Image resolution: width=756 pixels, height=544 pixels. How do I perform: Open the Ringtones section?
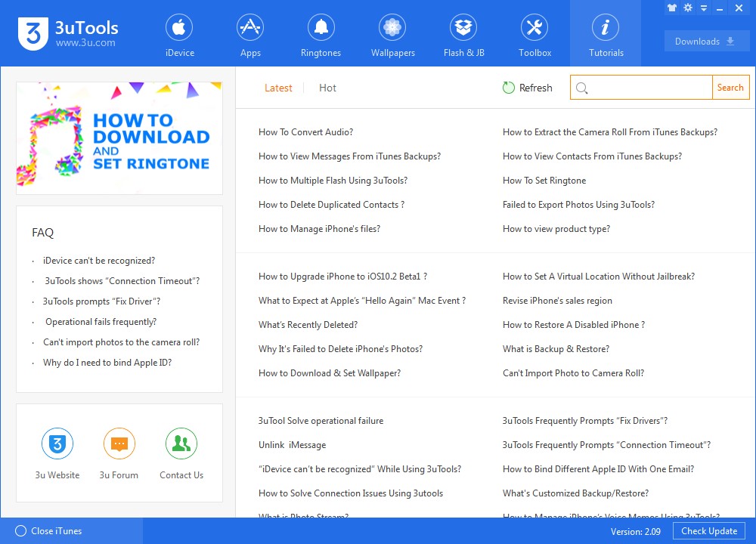pos(321,35)
